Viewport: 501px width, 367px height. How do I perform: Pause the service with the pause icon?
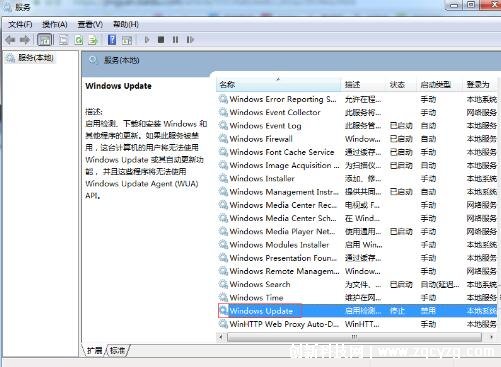pyautogui.click(x=175, y=40)
